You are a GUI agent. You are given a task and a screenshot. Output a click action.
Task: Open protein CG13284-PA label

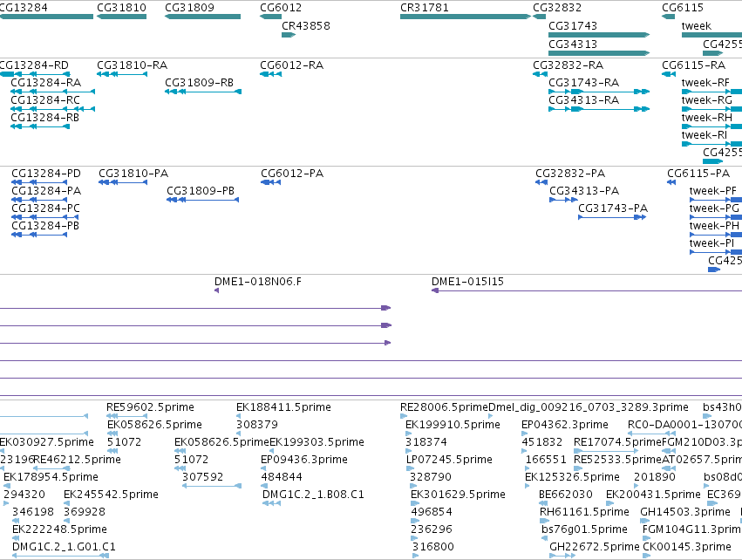[46, 191]
